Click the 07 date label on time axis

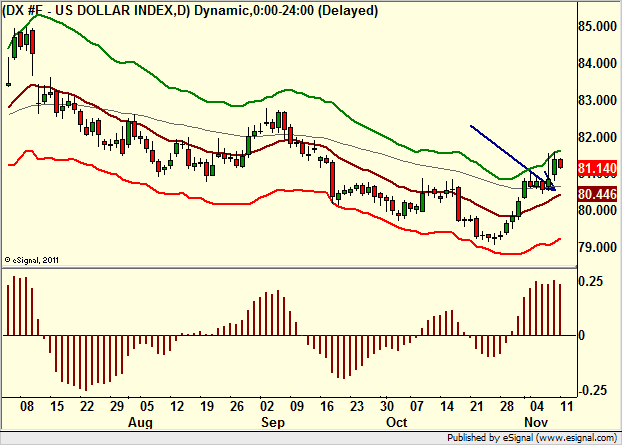[x=417, y=407]
